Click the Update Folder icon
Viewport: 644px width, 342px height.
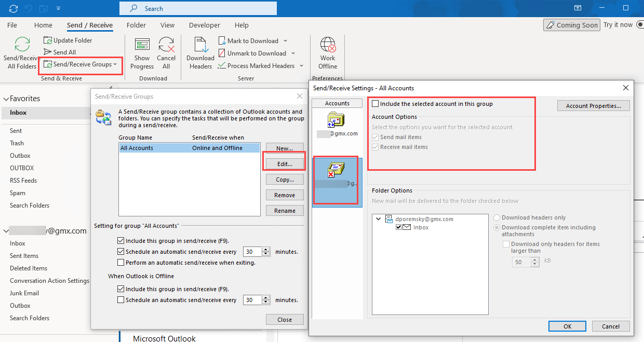[48, 40]
